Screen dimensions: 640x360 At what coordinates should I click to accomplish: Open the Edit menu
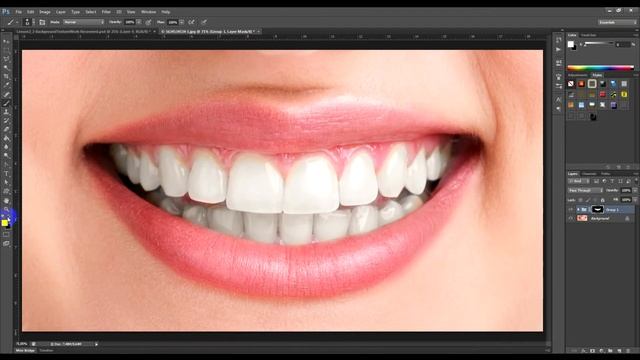31,12
